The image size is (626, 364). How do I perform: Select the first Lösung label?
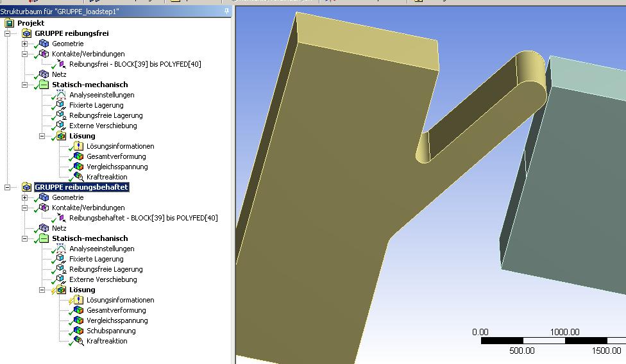pyautogui.click(x=82, y=136)
